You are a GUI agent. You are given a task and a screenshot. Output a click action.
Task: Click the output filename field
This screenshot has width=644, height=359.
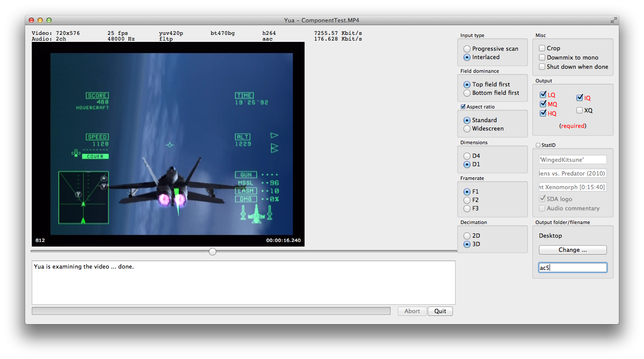(x=572, y=268)
